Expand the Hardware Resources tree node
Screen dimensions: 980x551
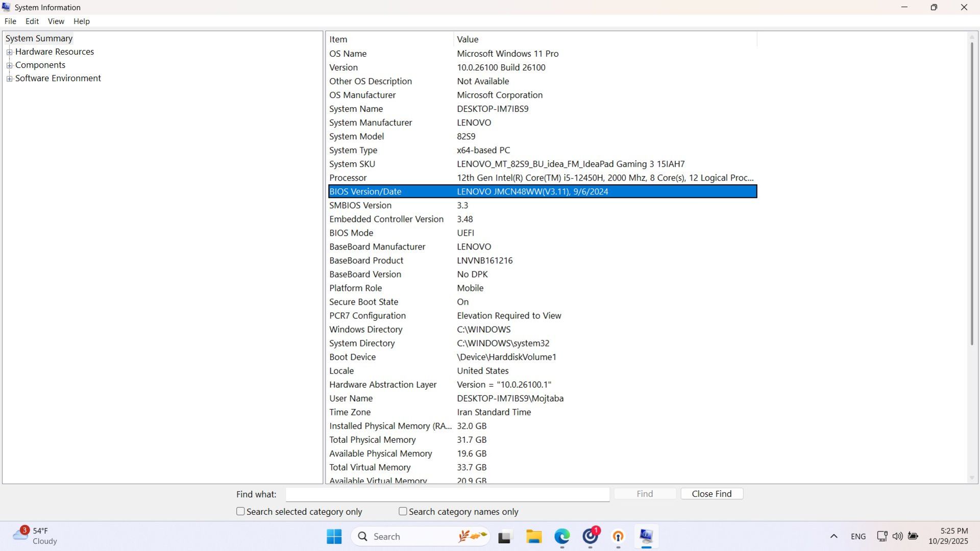click(x=9, y=52)
